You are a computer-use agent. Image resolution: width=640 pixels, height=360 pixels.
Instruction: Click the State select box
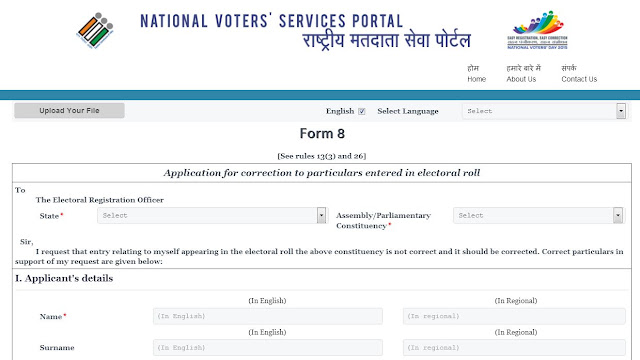(212, 216)
